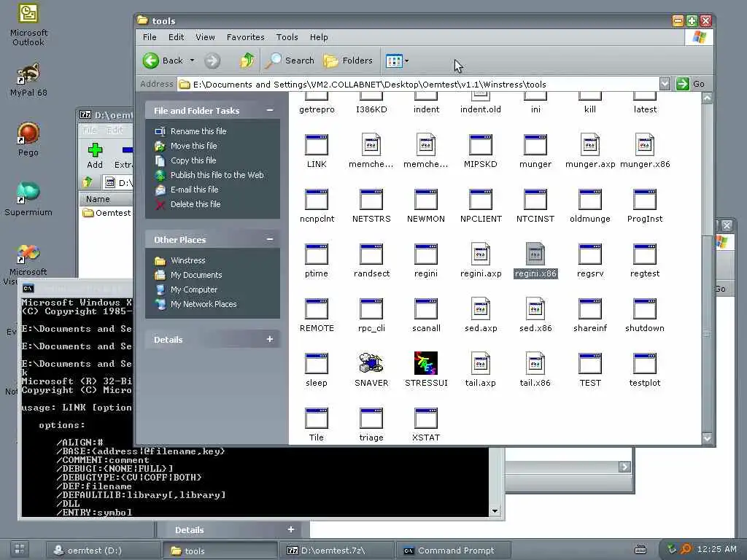Select the munger.axp file icon
Viewport: 747px width, 560px height.
tap(589, 145)
